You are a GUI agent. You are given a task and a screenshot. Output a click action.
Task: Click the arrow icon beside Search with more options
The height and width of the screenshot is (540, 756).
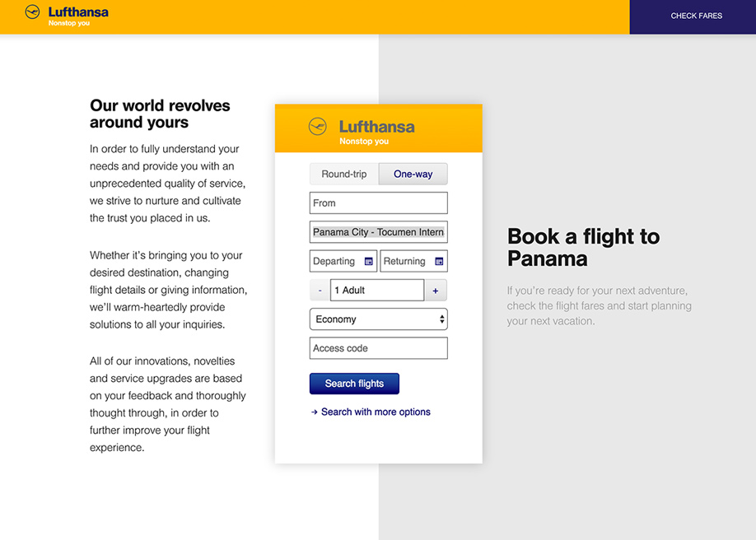(x=315, y=412)
